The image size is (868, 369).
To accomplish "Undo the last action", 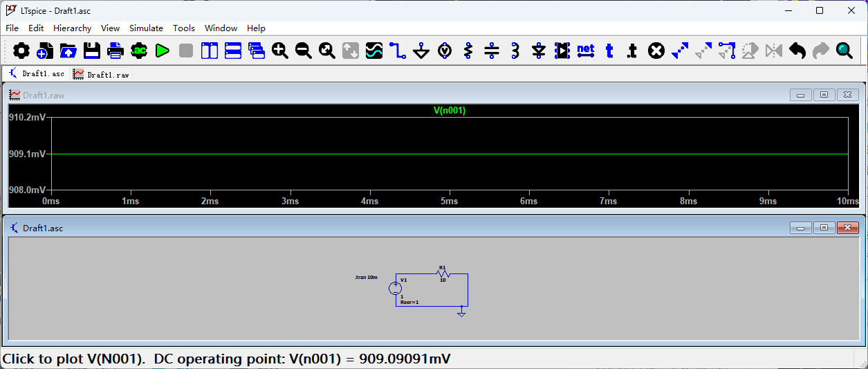I will pyautogui.click(x=797, y=51).
